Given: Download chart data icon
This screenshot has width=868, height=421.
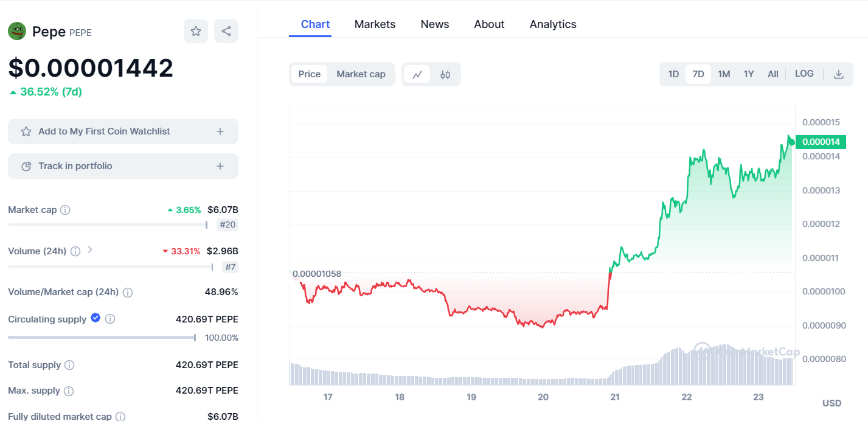Looking at the screenshot, I should [x=838, y=74].
